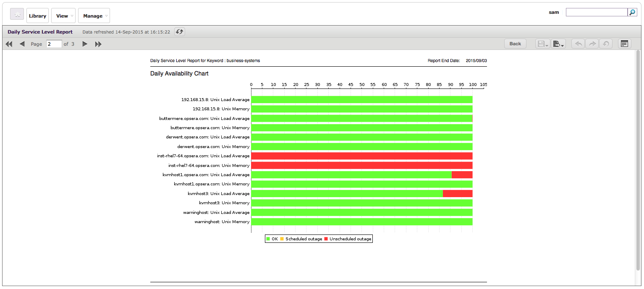
Task: Click red segment of kvmhost3 Load Average bar
Action: [458, 194]
